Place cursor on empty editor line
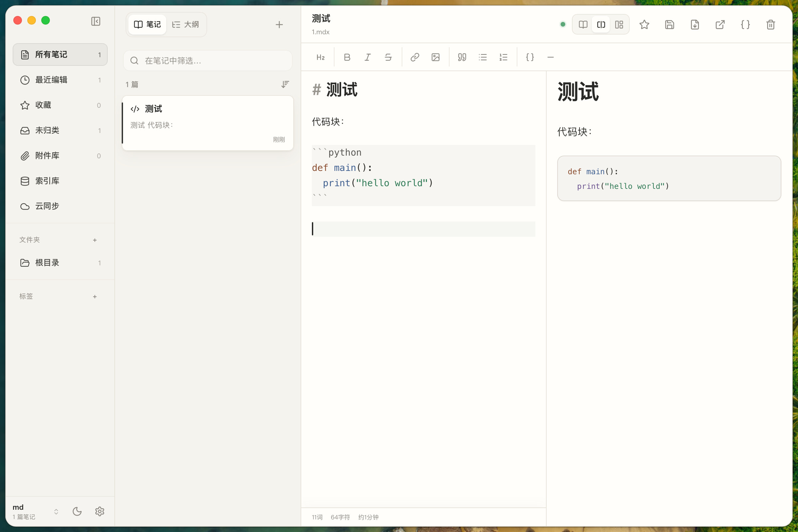798x532 pixels. (423, 229)
